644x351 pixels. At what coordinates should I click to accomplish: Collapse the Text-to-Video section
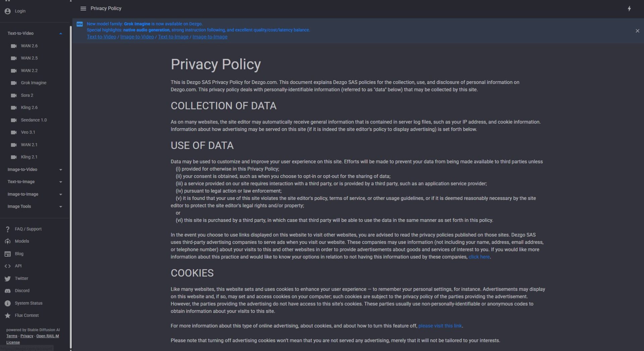(x=61, y=34)
